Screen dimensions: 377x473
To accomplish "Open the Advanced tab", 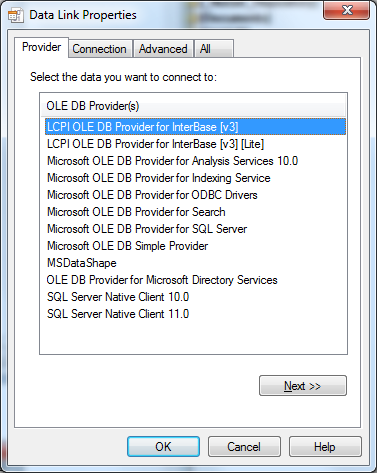I will click(163, 49).
